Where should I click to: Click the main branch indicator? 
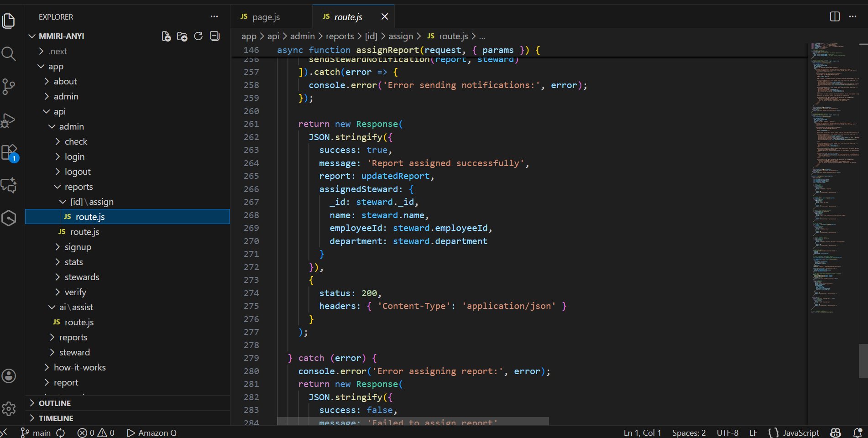coord(36,433)
